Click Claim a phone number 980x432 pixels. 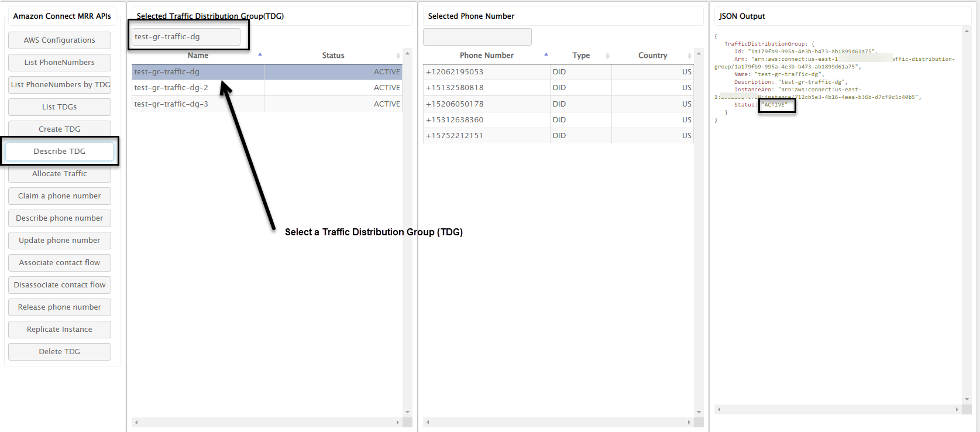60,196
